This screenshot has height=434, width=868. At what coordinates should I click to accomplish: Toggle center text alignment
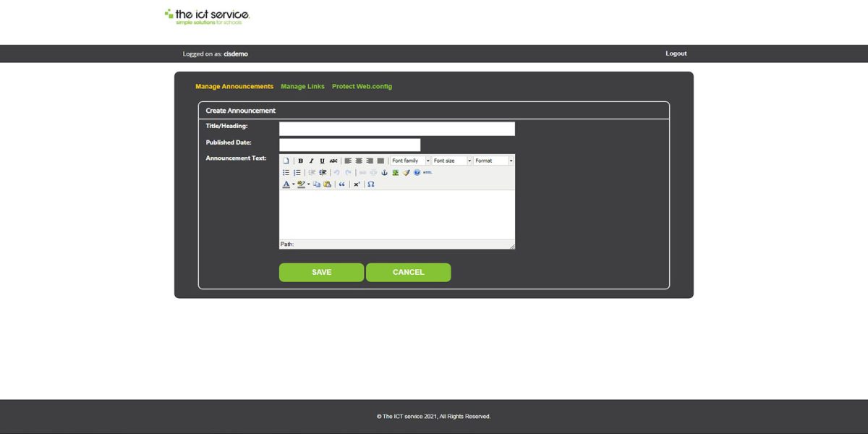(359, 161)
